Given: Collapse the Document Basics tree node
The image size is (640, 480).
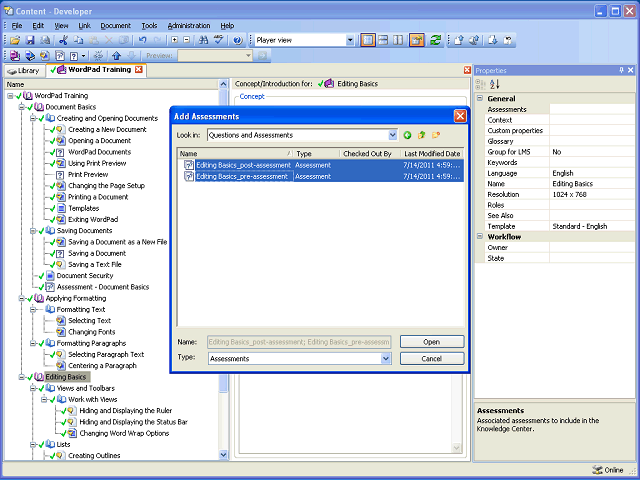Looking at the screenshot, I should click(x=22, y=107).
